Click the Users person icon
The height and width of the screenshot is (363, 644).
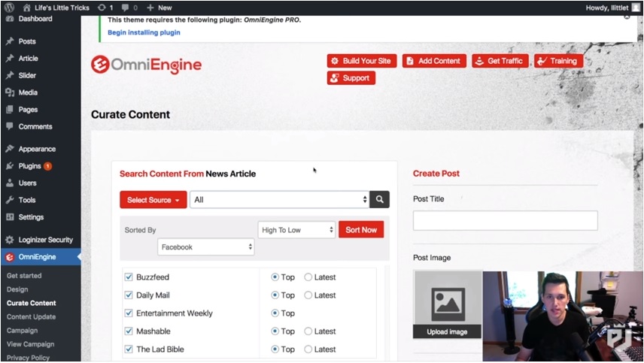pos(10,183)
